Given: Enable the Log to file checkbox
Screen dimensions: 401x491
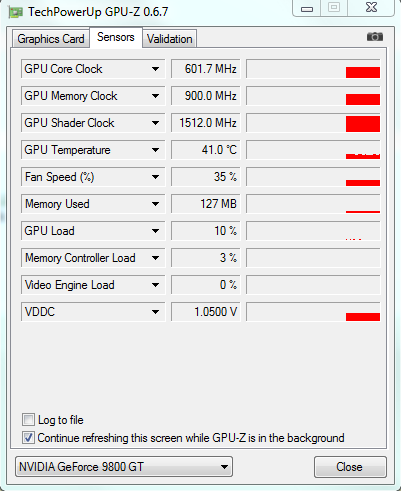Looking at the screenshot, I should point(28,420).
